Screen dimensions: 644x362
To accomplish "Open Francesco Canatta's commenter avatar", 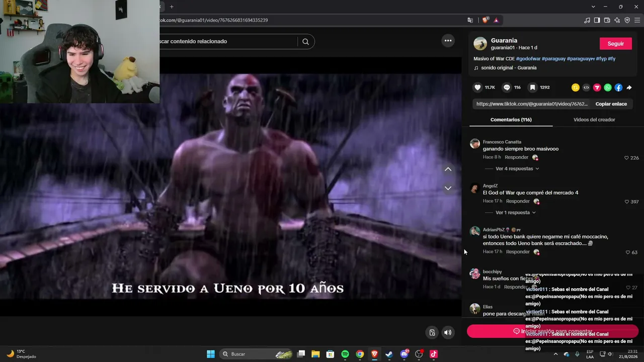I will 475,144.
